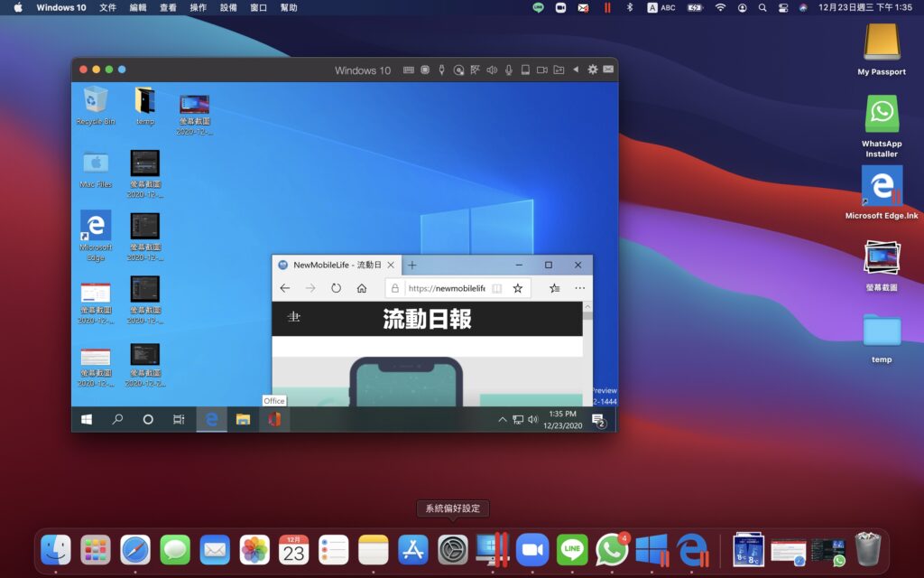Go to home page in Edge

coord(362,288)
